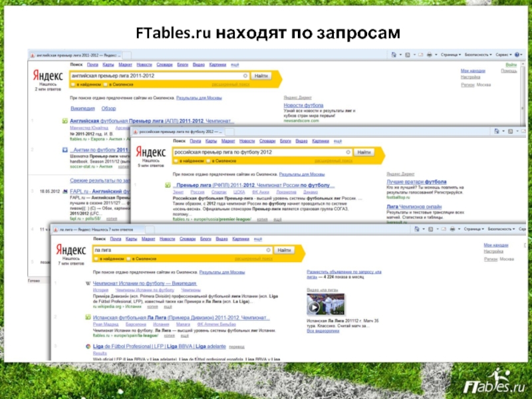Viewport: 532px width, 399px height.
Task: Open 'Лига Чемпионов онлайн' ad link
Action: pos(414,207)
